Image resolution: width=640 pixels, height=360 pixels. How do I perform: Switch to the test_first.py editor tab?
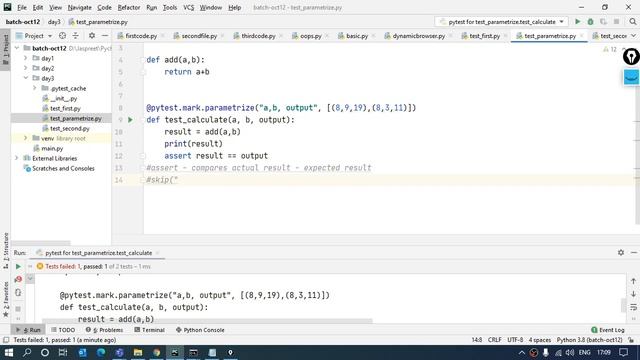[484, 36]
